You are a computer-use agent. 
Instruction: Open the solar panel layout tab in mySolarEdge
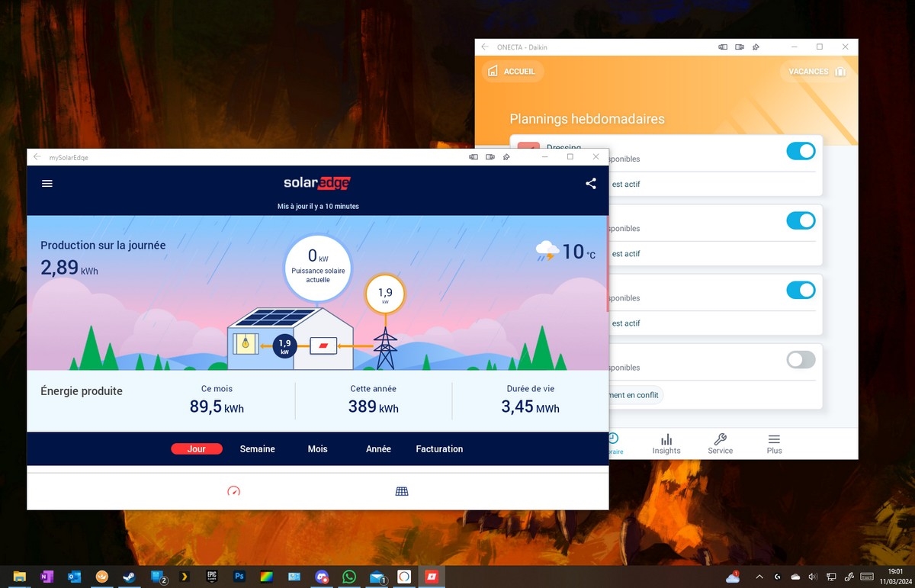(402, 491)
